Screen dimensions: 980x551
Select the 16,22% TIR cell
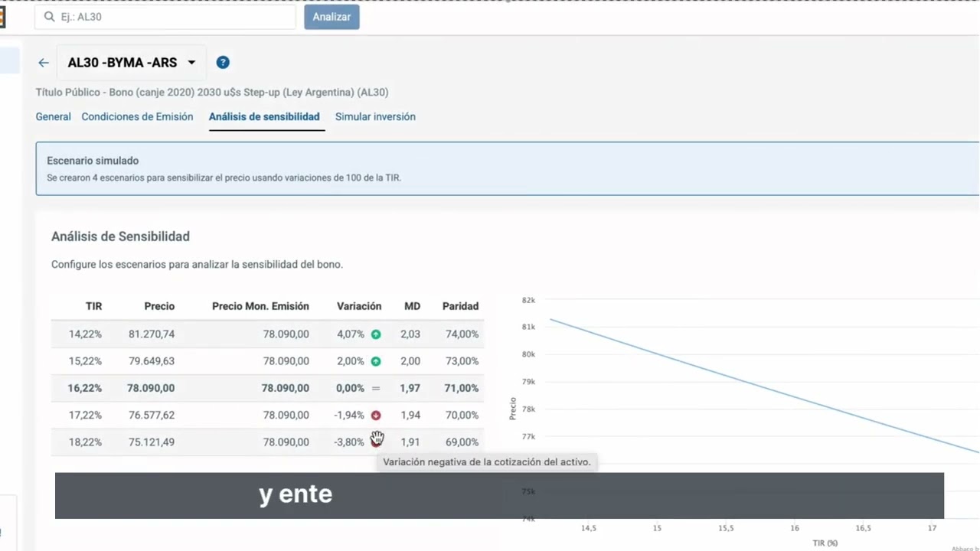(84, 388)
